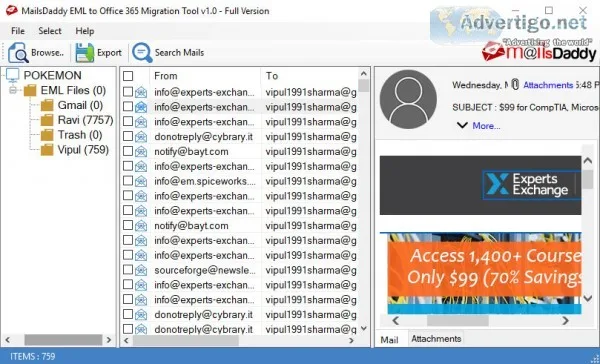Click folder tree scroll left arrow
Image resolution: width=600 pixels, height=364 pixels.
(8, 340)
